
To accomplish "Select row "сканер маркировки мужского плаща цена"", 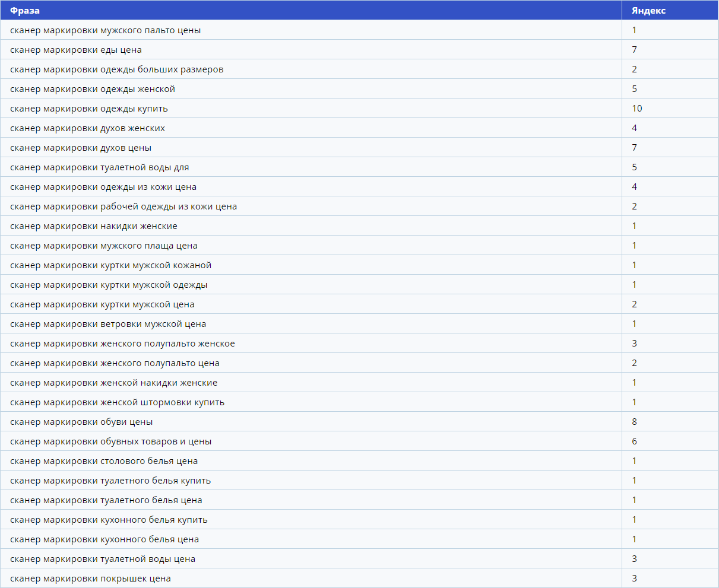I will pos(359,246).
